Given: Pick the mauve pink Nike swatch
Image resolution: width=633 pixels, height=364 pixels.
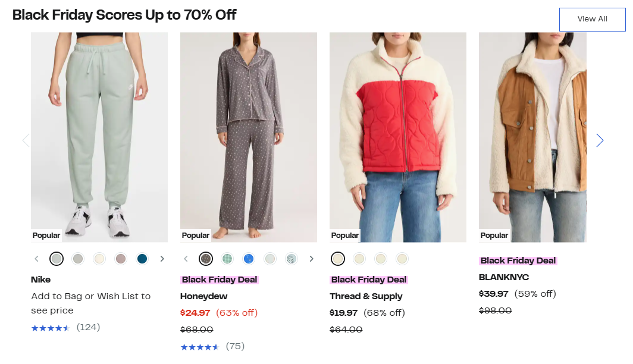Looking at the screenshot, I should tap(121, 259).
